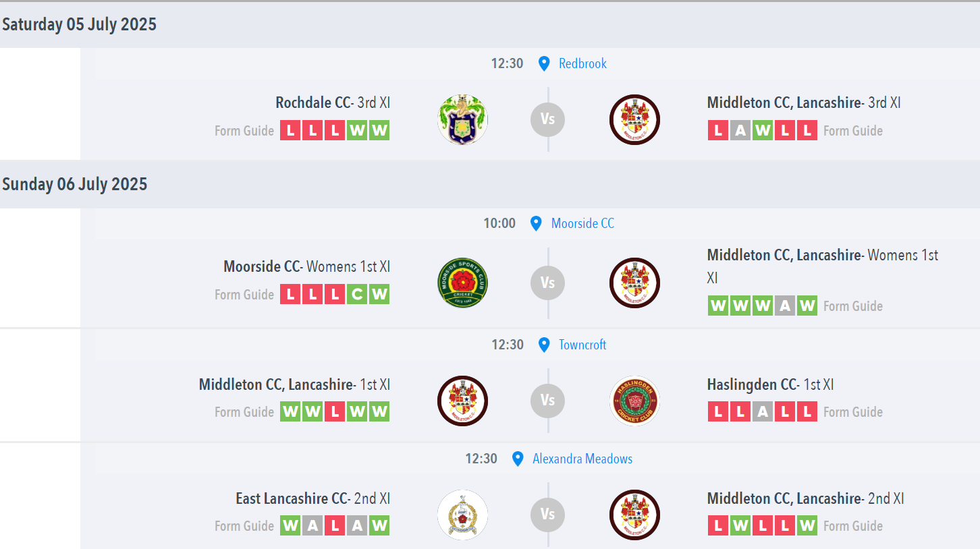Click first green W badge for Middleton 1st XI
Image resolution: width=980 pixels, height=549 pixels.
(290, 411)
